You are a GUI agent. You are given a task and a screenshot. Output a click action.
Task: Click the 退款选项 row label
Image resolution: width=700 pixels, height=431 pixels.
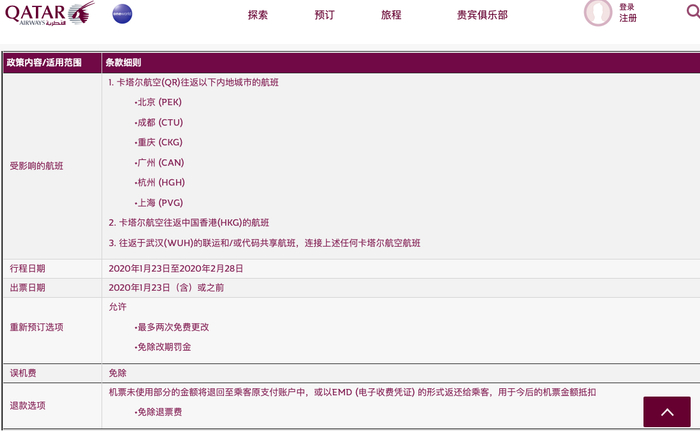click(28, 406)
